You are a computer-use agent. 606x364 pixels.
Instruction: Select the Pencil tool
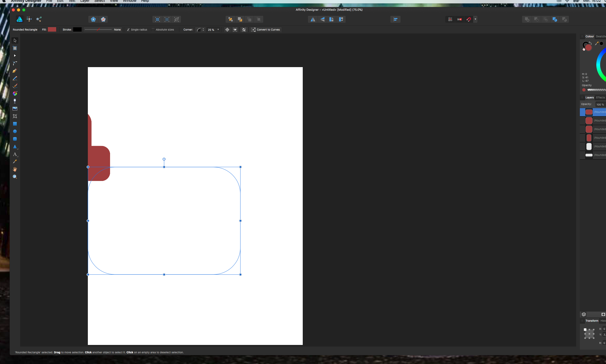15,78
